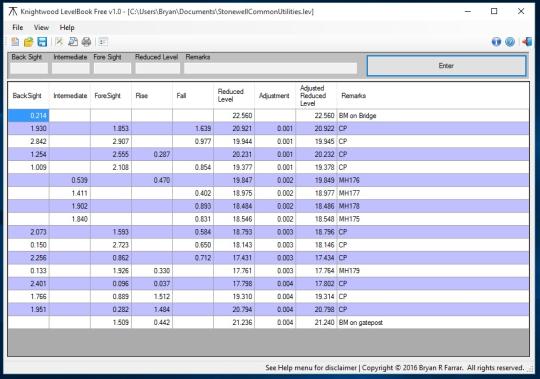Image resolution: width=540 pixels, height=379 pixels.
Task: Click the Print printer icon
Action: point(86,42)
